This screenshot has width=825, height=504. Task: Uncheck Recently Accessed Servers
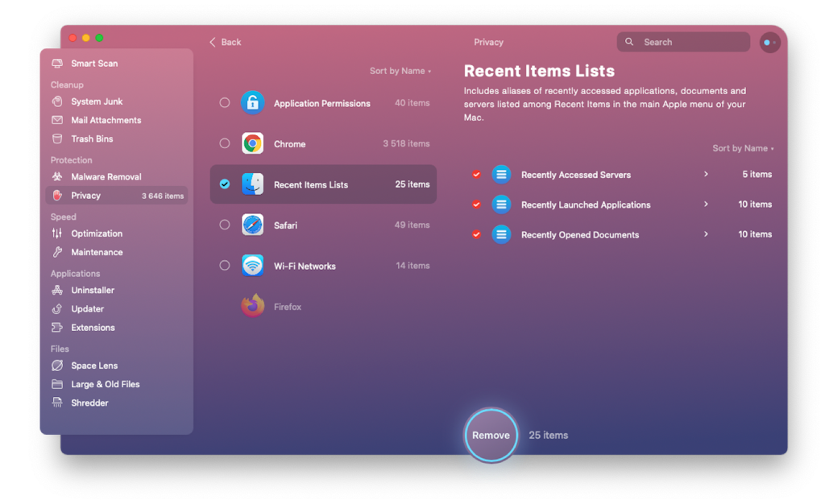[x=476, y=174]
